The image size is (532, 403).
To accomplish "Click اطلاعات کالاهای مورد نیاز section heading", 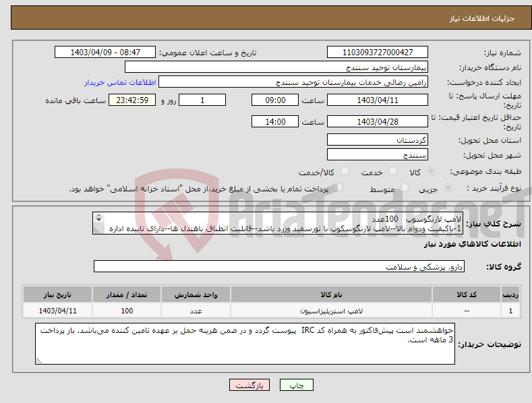I will [x=472, y=244].
